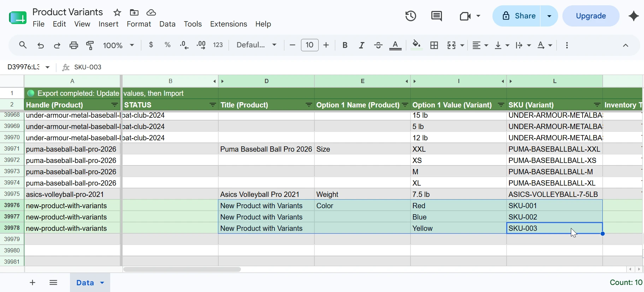Open the Edit menu
This screenshot has height=292, width=644.
pyautogui.click(x=59, y=24)
